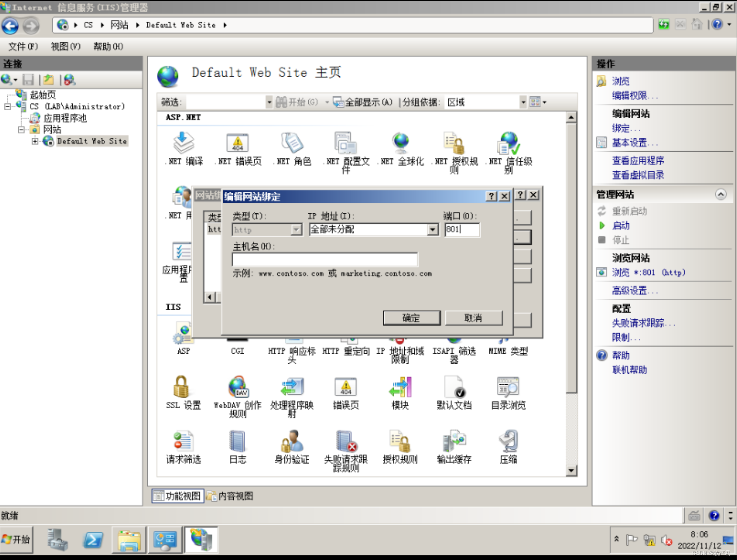The image size is (737, 560).
Task: Collapse the 管理网站 section chevron
Action: click(x=720, y=194)
